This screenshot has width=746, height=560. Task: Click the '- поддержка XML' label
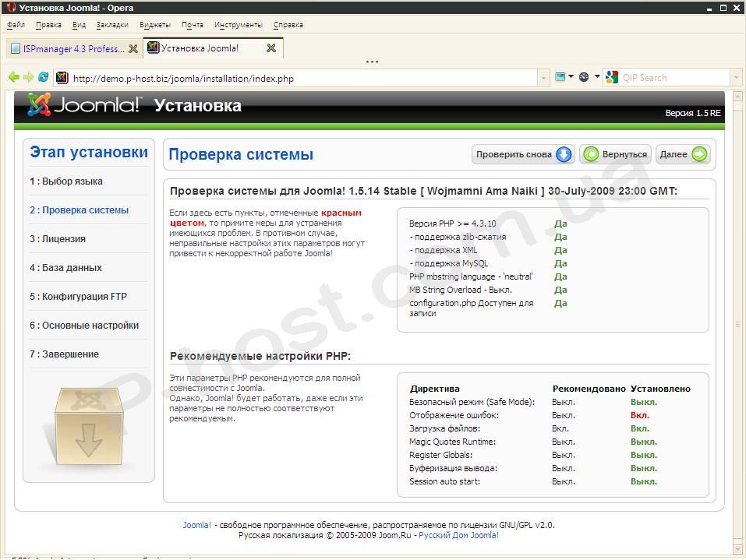(444, 250)
